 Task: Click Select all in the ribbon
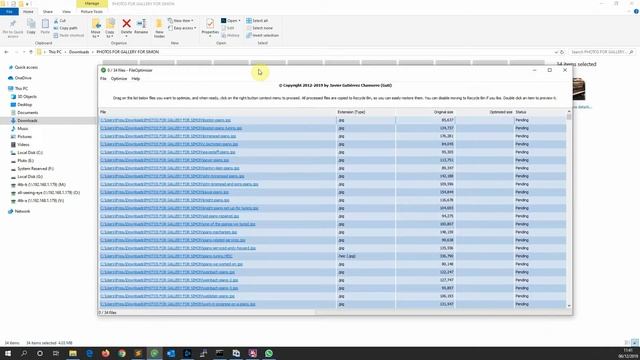[257, 20]
